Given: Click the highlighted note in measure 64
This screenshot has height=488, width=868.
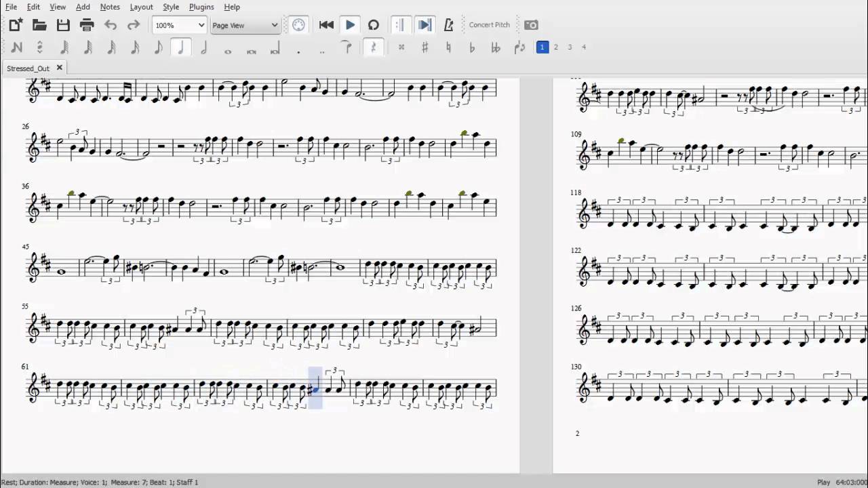Looking at the screenshot, I should pyautogui.click(x=315, y=388).
